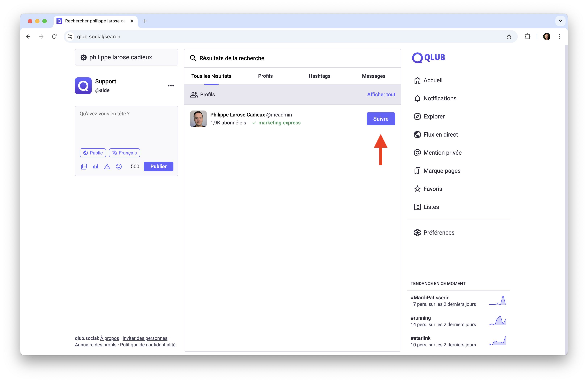This screenshot has width=588, height=382.
Task: Click Inviter des personnes link
Action: coord(145,338)
